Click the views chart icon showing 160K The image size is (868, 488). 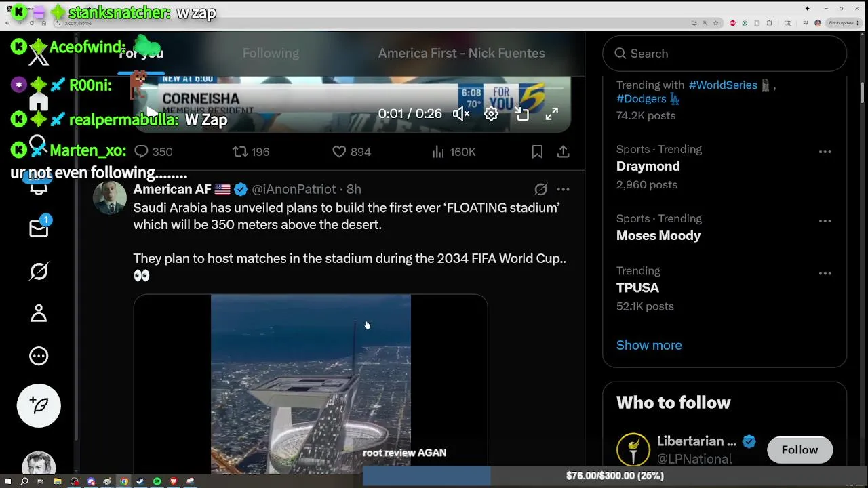(x=438, y=152)
